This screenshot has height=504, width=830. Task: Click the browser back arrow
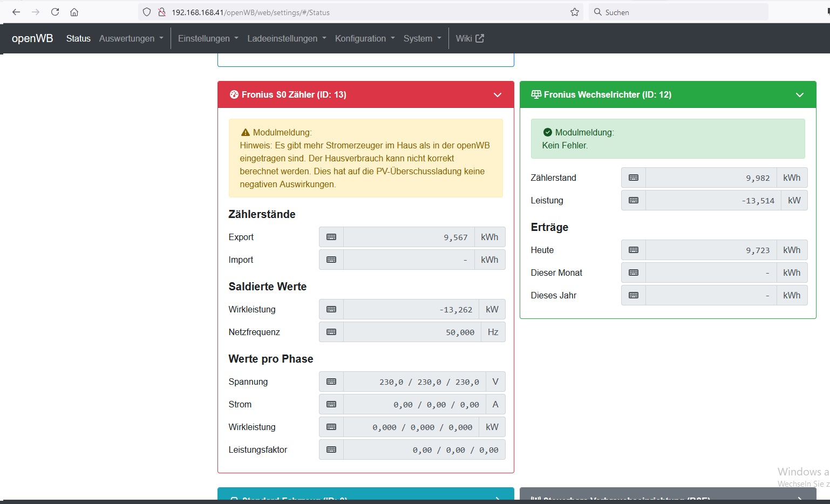tap(16, 12)
